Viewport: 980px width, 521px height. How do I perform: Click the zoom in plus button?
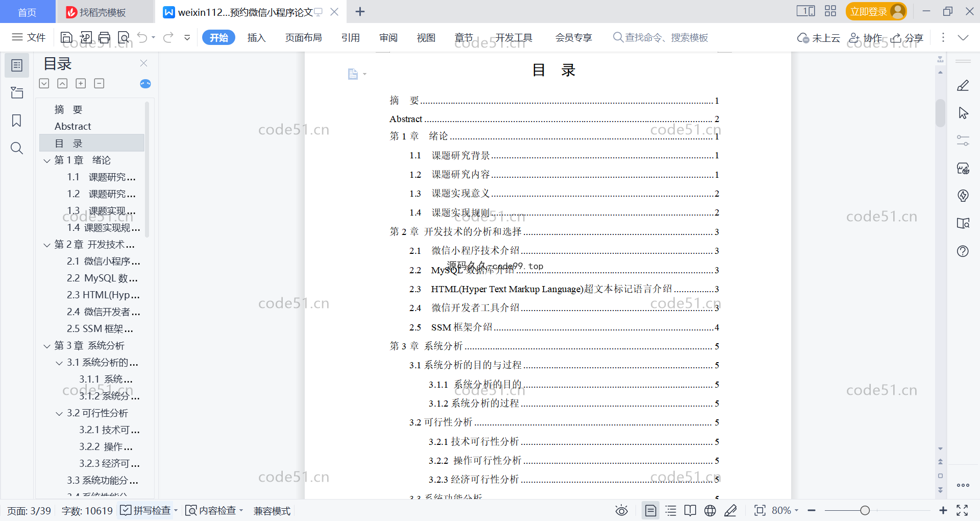click(x=943, y=510)
